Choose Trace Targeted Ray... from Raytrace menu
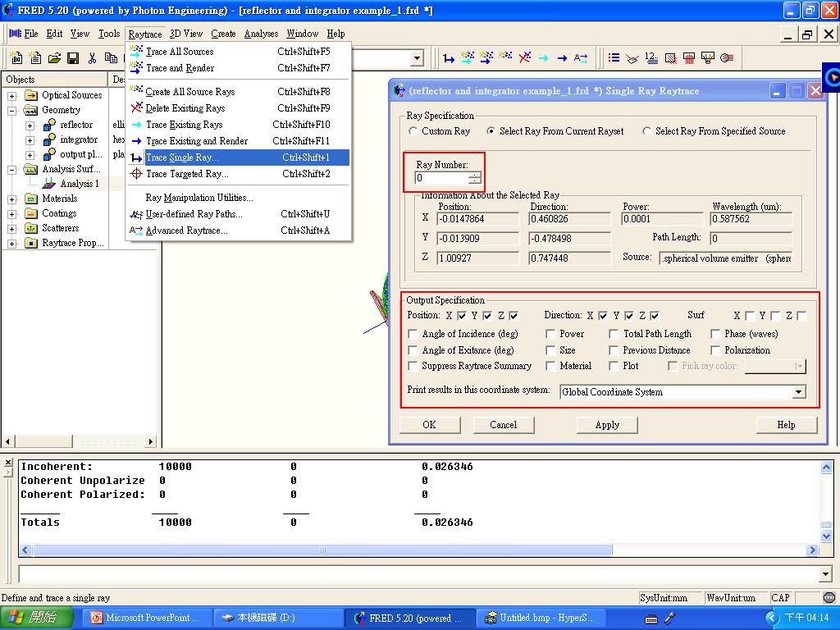This screenshot has width=840, height=630. (239, 174)
